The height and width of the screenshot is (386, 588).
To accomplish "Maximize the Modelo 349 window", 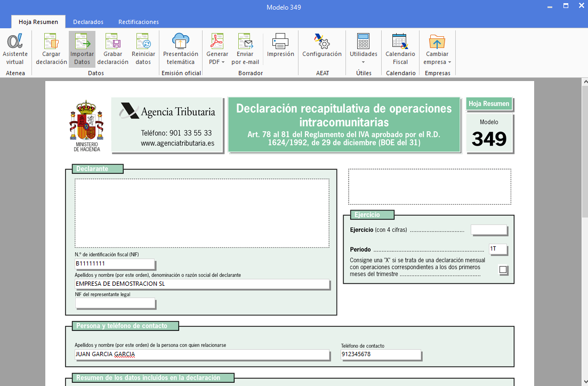I will point(566,6).
